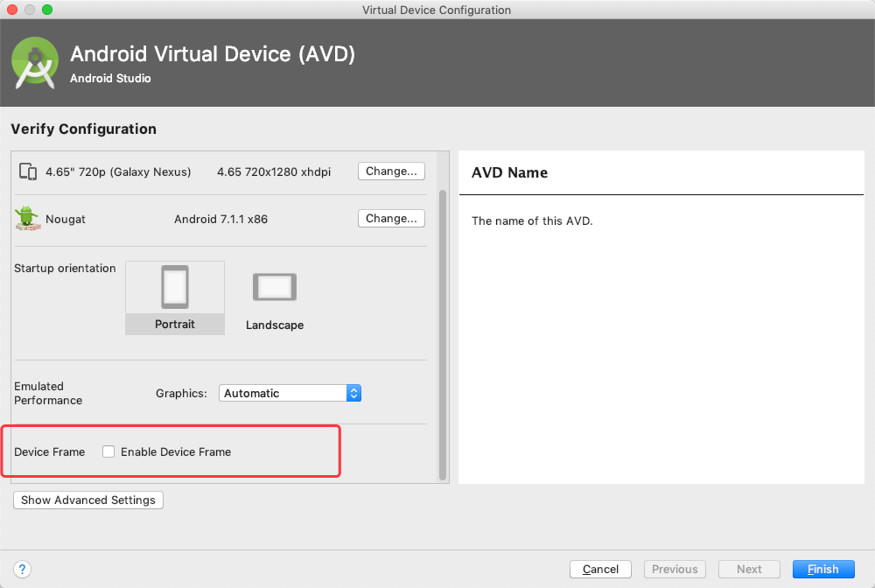Close the window with the red button
Image resolution: width=875 pixels, height=588 pixels.
coord(12,10)
